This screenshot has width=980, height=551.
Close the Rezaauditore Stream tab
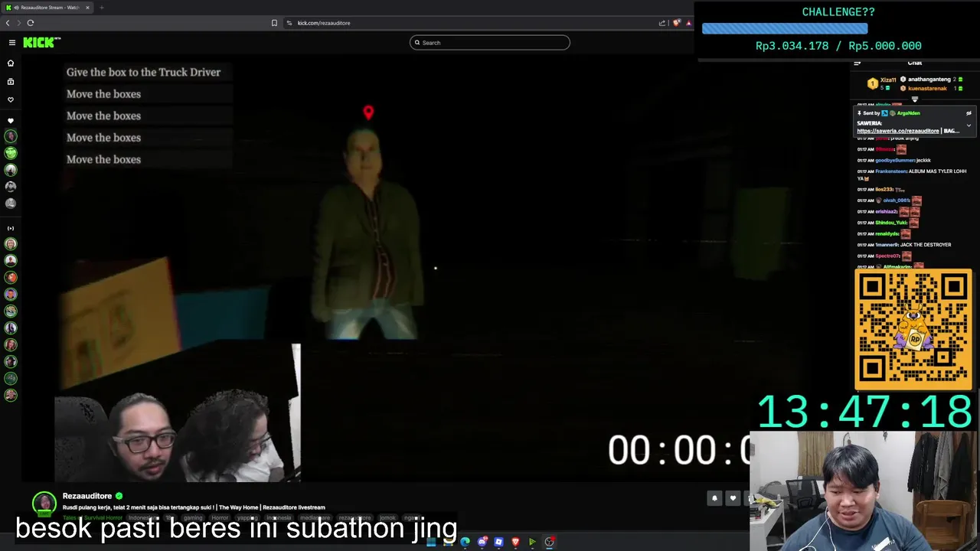point(87,8)
